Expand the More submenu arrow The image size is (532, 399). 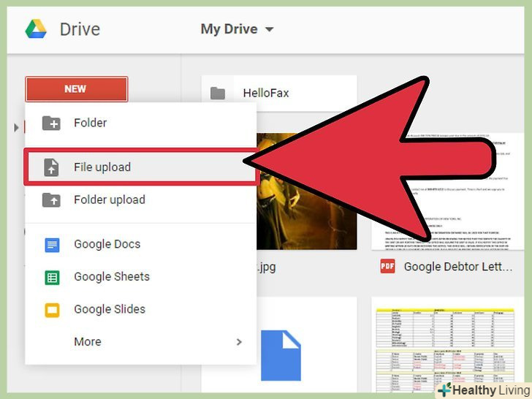tap(239, 342)
